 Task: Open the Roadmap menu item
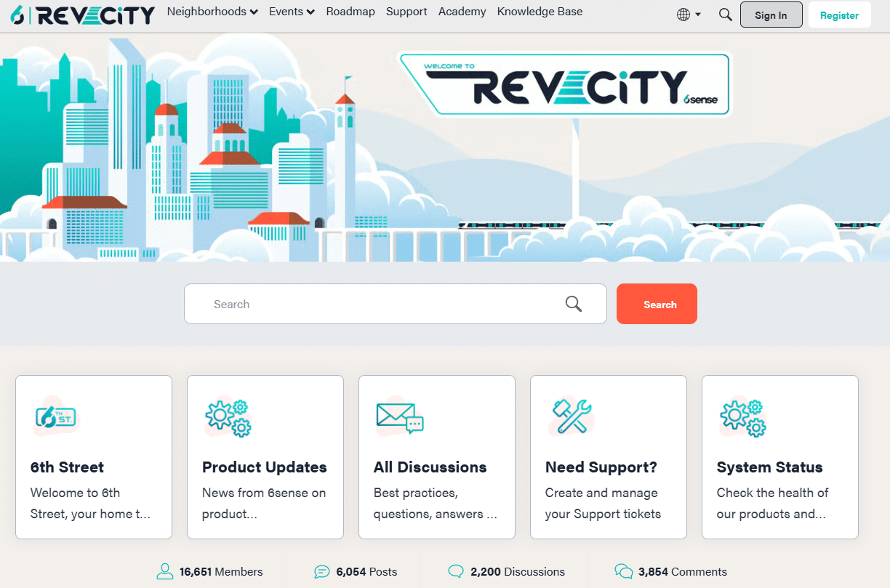pyautogui.click(x=350, y=12)
